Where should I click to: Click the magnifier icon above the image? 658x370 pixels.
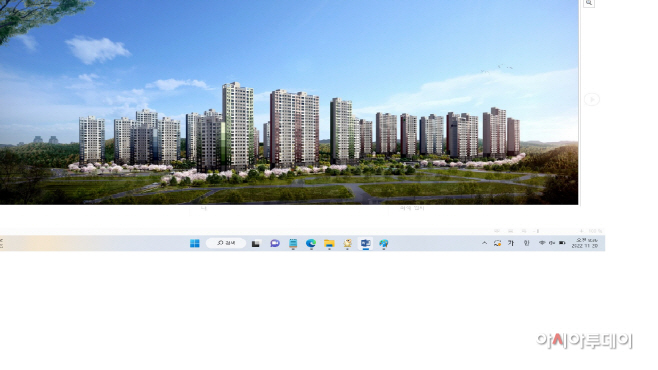(589, 3)
